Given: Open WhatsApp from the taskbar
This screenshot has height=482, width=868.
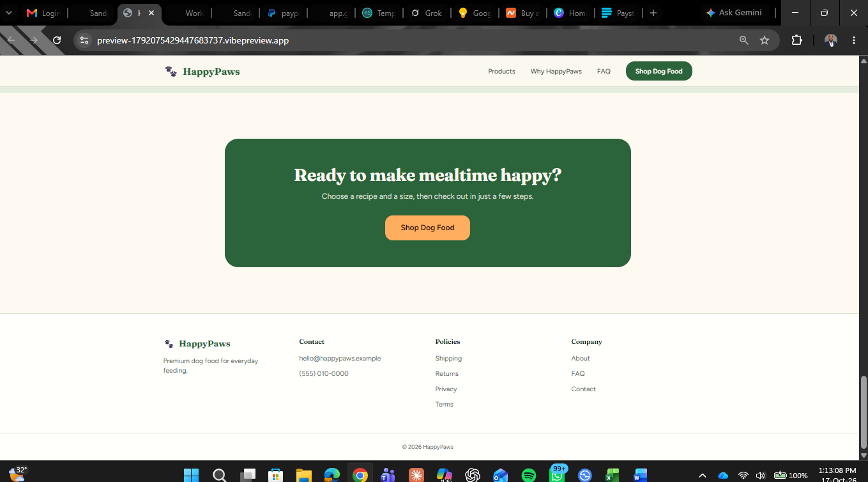Looking at the screenshot, I should [557, 474].
